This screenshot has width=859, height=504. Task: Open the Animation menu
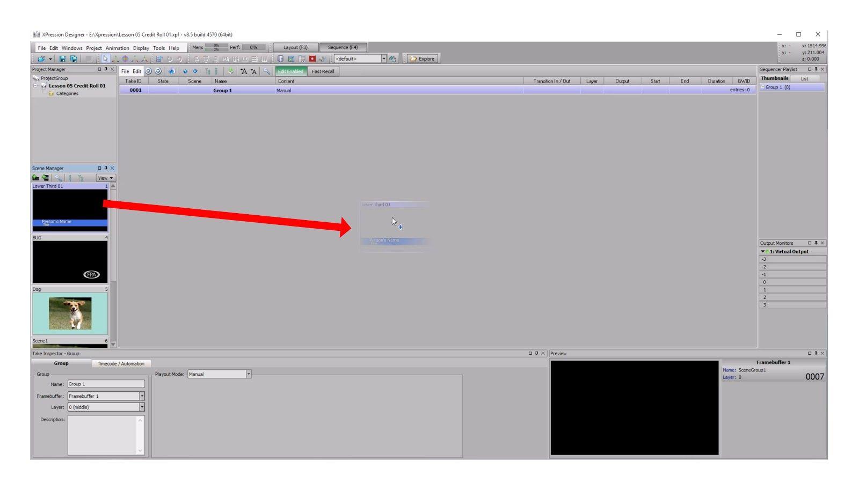(118, 48)
